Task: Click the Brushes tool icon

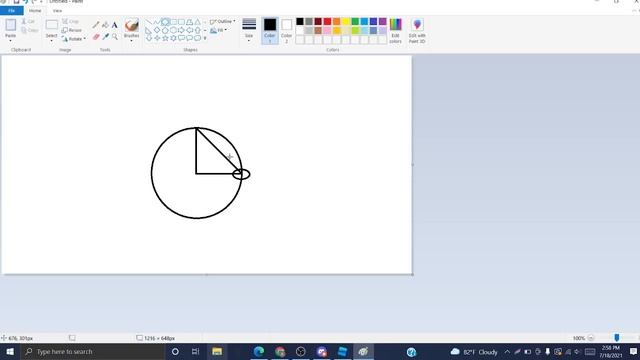Action: (131, 25)
